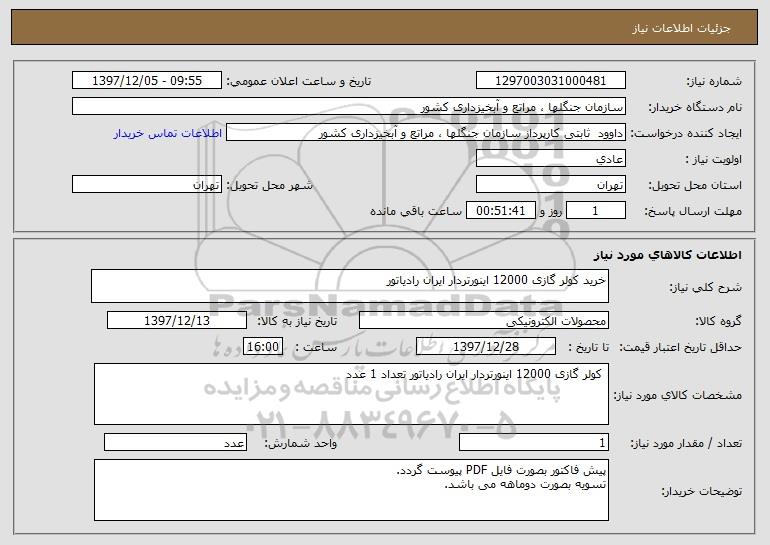Click the remaining days field showing 1
Screen dimensions: 770x545
pos(596,211)
